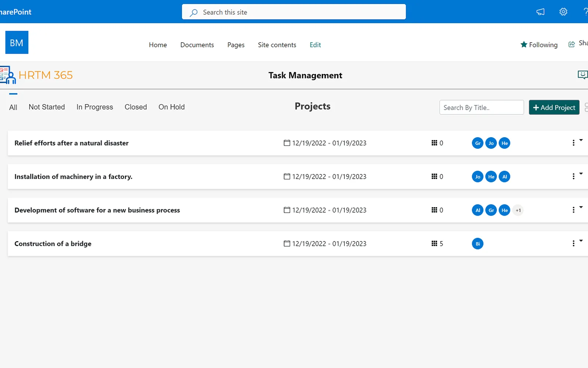This screenshot has width=588, height=368.
Task: Click the Gr avatar on Development of software row
Action: [x=491, y=210]
